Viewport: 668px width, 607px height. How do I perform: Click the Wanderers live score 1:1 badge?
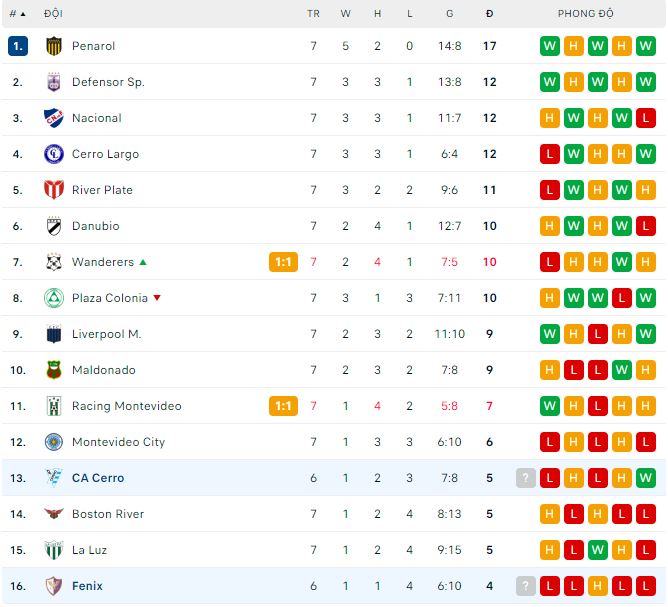click(x=283, y=262)
